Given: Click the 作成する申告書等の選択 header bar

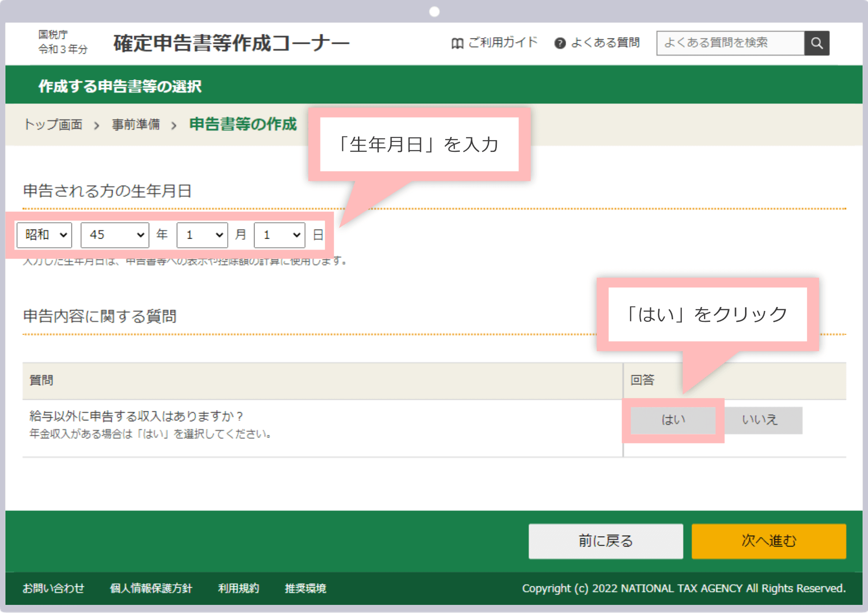Looking at the screenshot, I should click(120, 86).
